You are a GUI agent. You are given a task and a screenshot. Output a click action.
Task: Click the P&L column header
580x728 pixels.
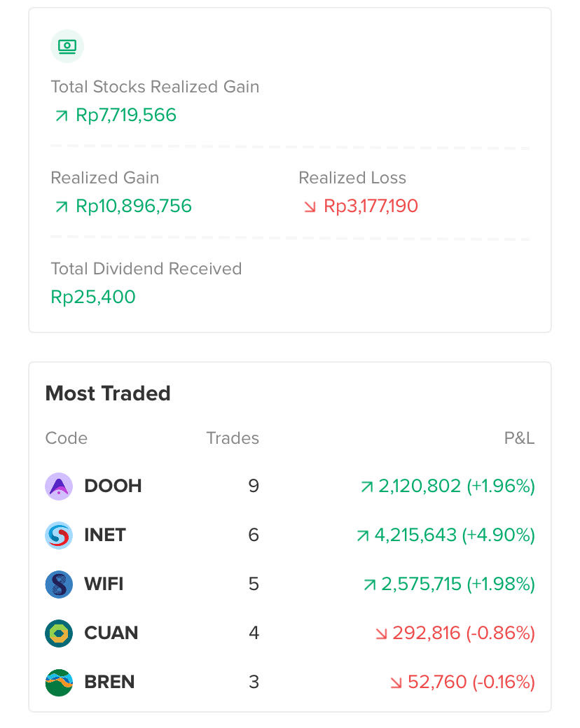[519, 438]
